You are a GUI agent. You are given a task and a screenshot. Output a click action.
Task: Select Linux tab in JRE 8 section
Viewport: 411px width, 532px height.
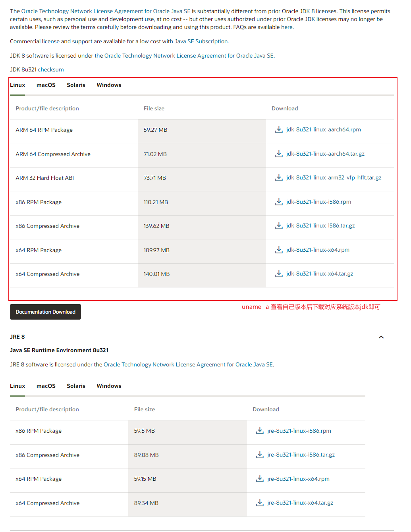point(17,386)
